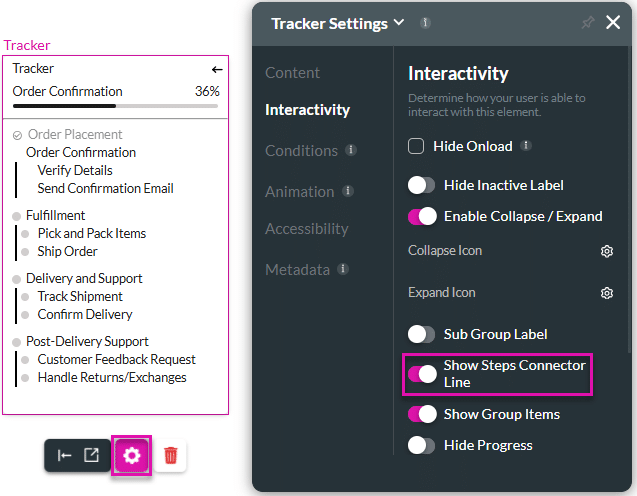Check the Hide Onload checkbox

[x=417, y=147]
